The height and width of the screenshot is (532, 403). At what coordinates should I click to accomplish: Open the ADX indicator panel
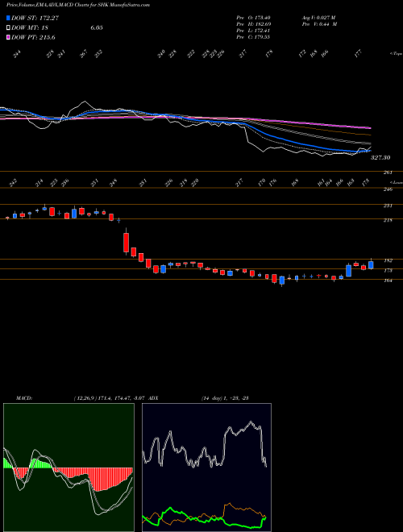(x=206, y=468)
